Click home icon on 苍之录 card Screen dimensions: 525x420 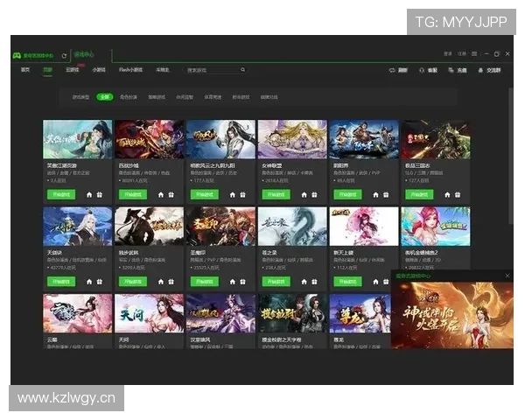coord(304,282)
